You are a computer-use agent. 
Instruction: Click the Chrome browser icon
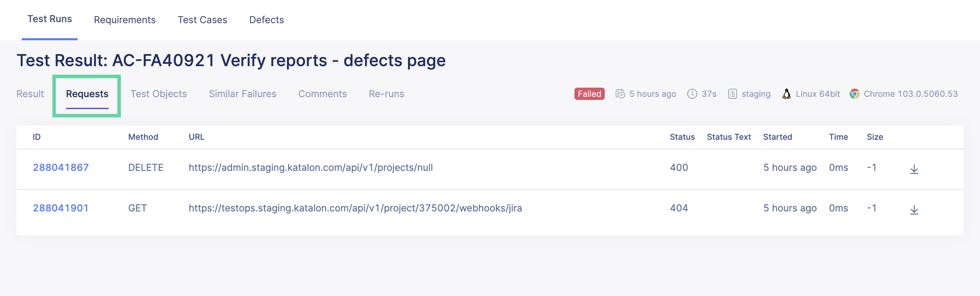coord(854,94)
